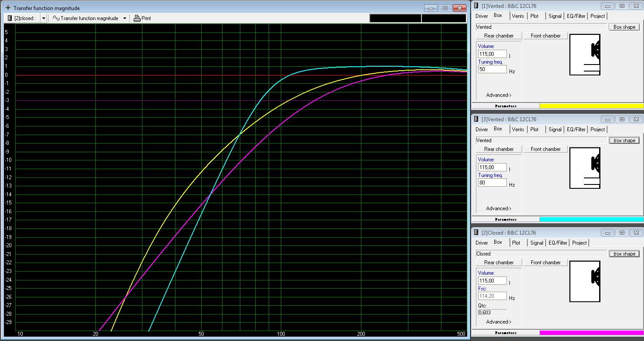This screenshot has width=644, height=341.
Task: Open the [2]closed project selector dropdown
Action: pos(44,18)
